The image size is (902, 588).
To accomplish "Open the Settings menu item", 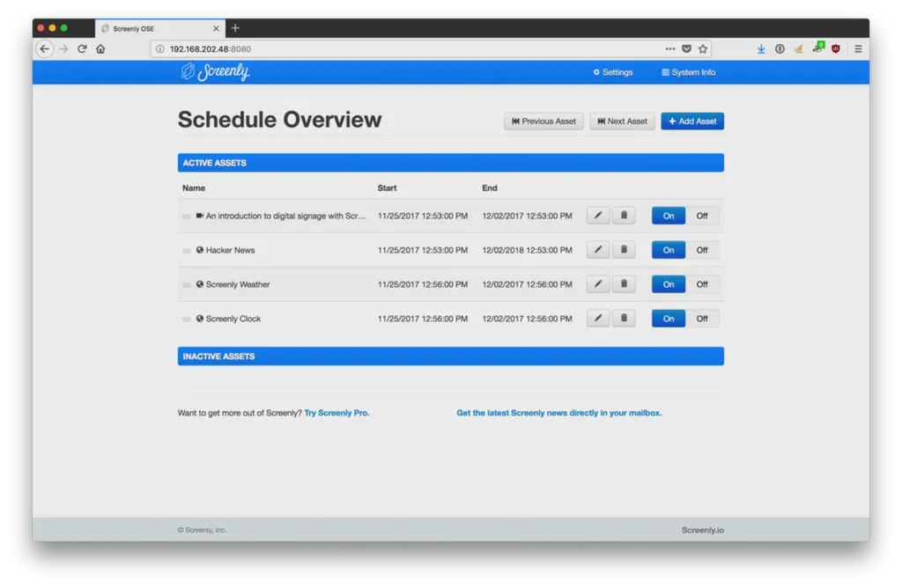I will pyautogui.click(x=612, y=72).
